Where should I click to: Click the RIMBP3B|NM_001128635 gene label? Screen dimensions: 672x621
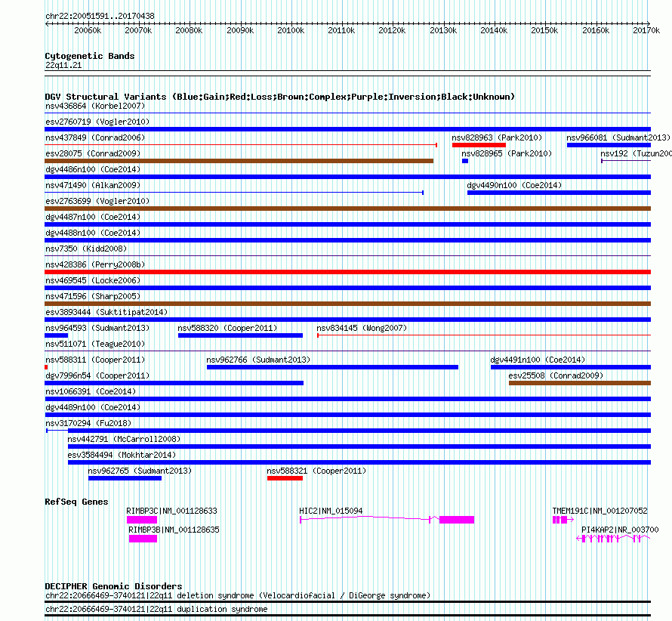[174, 530]
